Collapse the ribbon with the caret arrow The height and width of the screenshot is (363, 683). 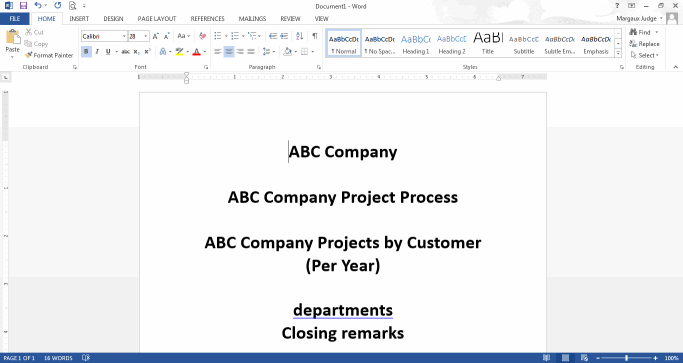click(676, 67)
